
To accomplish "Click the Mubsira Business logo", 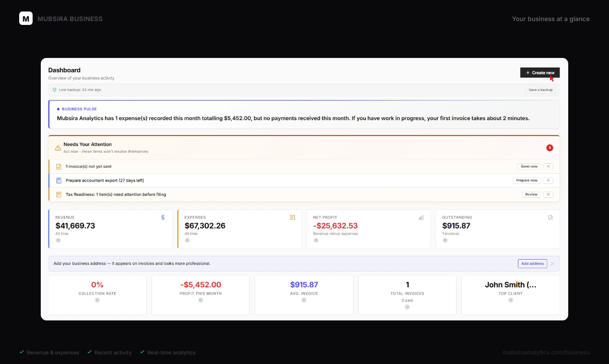I will 26,19.
